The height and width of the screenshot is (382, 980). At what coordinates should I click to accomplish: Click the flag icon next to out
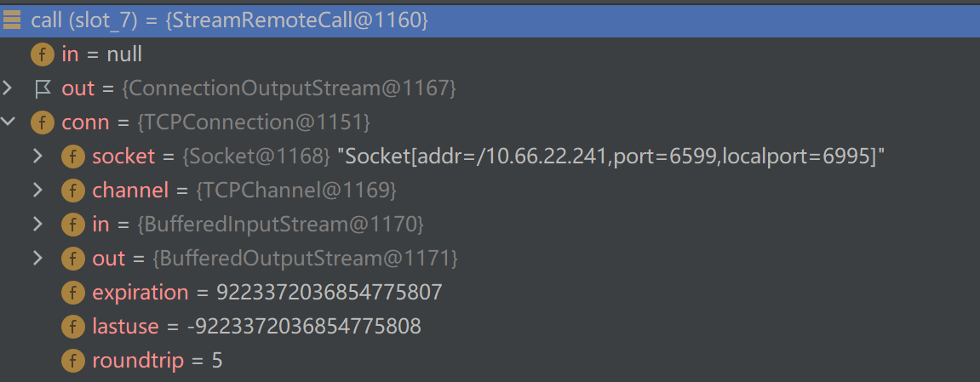pyautogui.click(x=42, y=88)
